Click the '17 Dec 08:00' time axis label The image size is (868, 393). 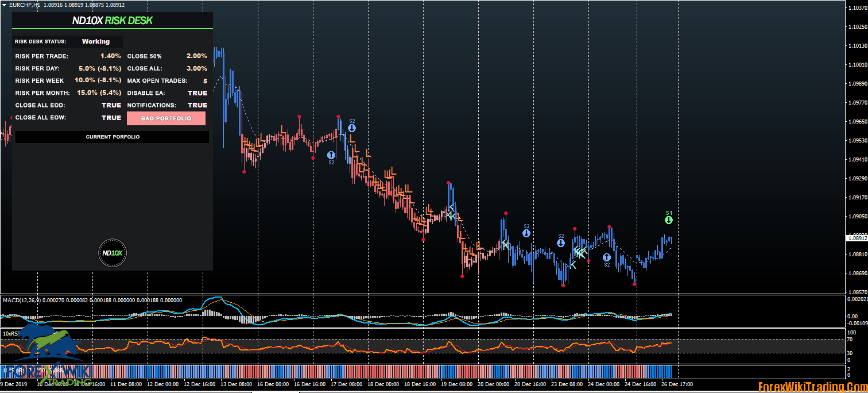coord(346,384)
